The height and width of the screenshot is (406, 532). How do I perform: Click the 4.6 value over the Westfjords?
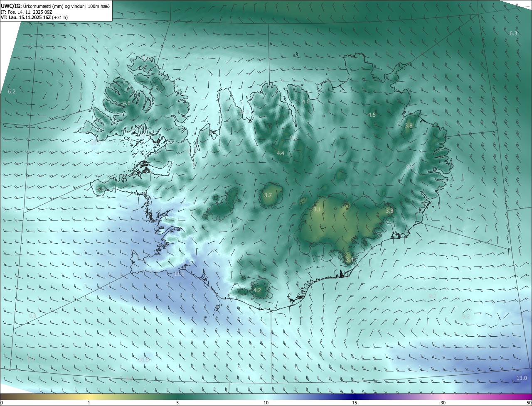[127, 103]
